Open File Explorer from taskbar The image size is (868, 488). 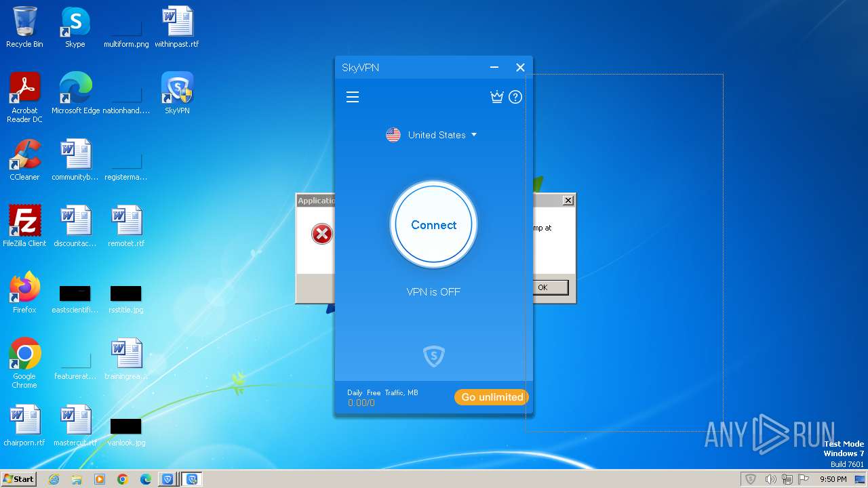click(77, 479)
